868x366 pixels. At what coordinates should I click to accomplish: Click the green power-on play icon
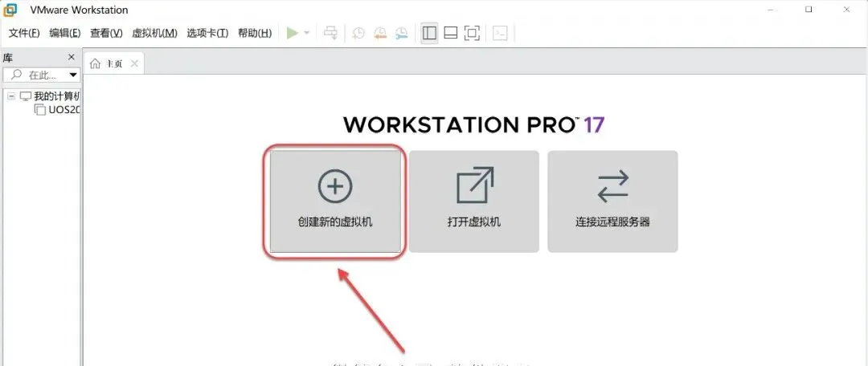(x=293, y=33)
